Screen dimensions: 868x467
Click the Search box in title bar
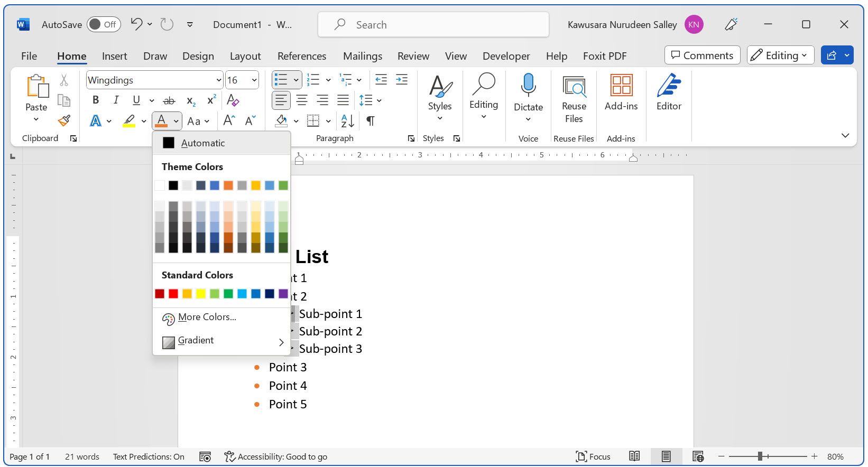pos(433,25)
